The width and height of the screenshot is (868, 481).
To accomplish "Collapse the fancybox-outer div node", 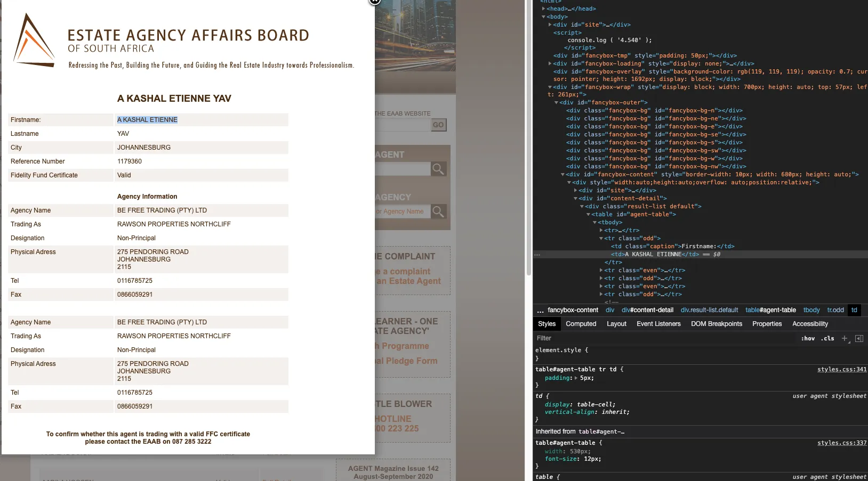I will [556, 102].
